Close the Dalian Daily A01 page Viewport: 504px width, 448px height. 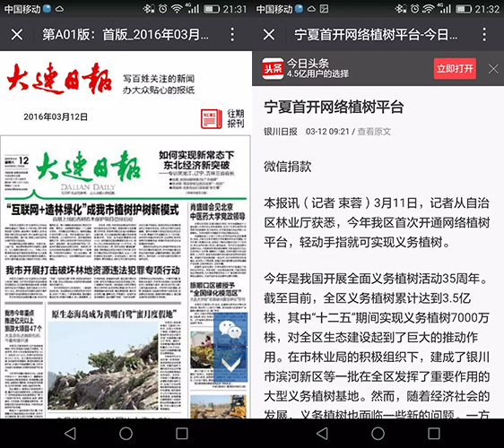click(17, 34)
